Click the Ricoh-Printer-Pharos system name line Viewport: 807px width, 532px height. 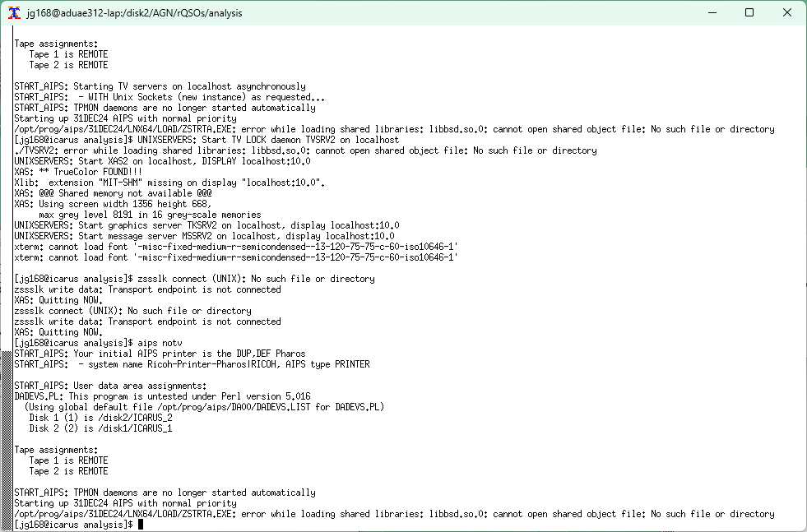pos(192,364)
